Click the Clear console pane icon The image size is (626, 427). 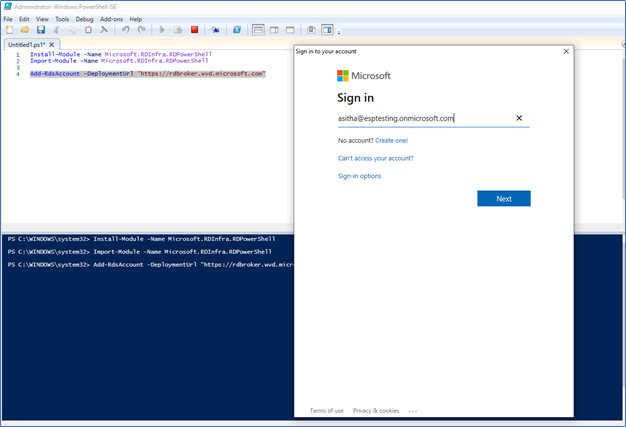pyautogui.click(x=104, y=30)
